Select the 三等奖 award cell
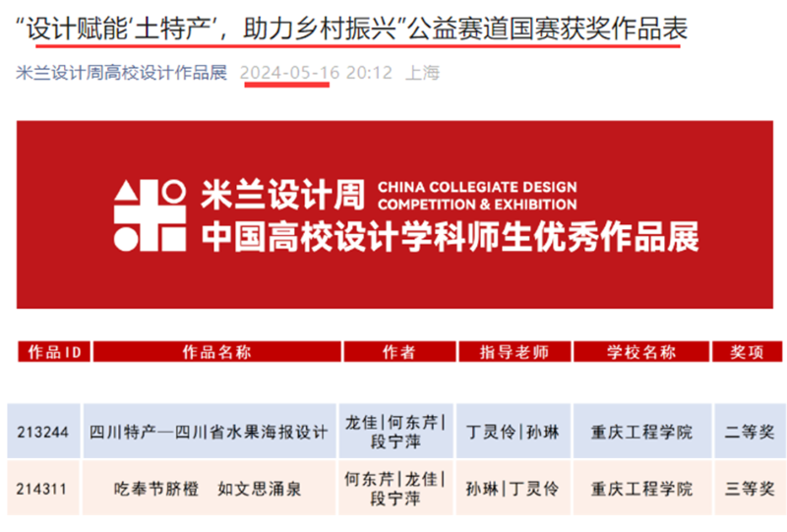This screenshot has width=787, height=532. [x=751, y=488]
